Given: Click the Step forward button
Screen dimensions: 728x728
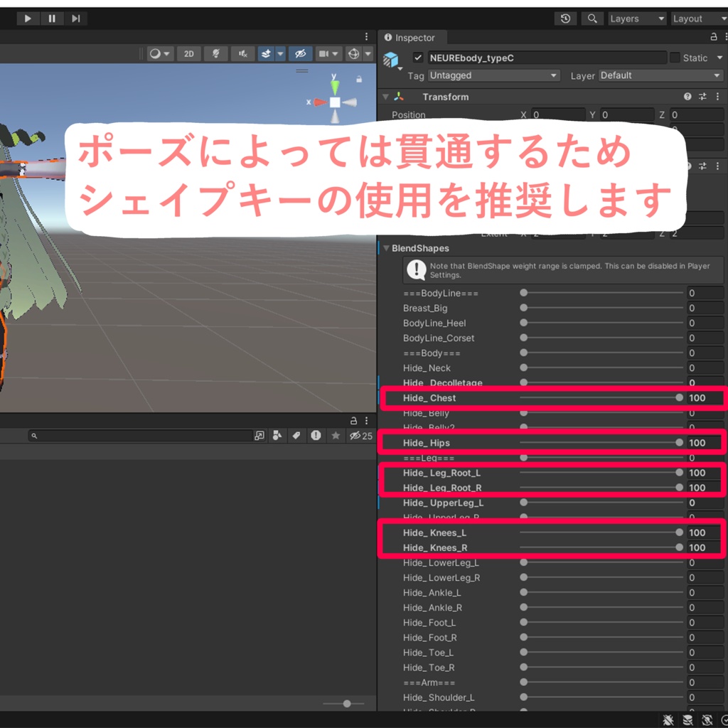Looking at the screenshot, I should 75,18.
